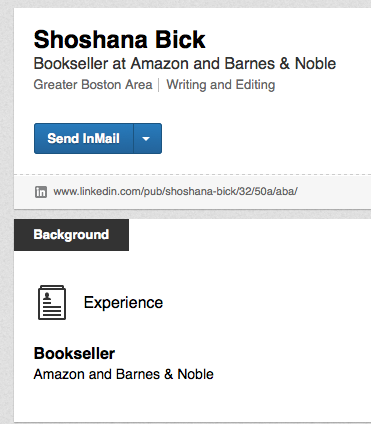
Task: Click the Send InMail button
Action: click(84, 138)
